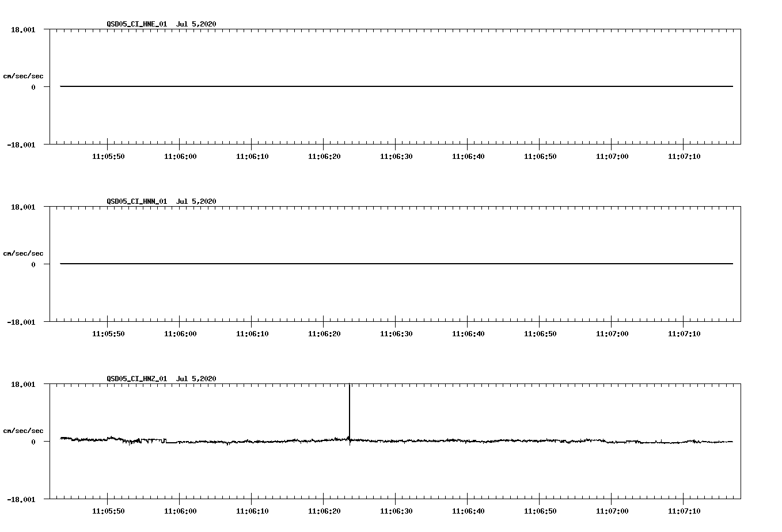
Task: Click the zero axis label on HNE plot
Action: (33, 88)
